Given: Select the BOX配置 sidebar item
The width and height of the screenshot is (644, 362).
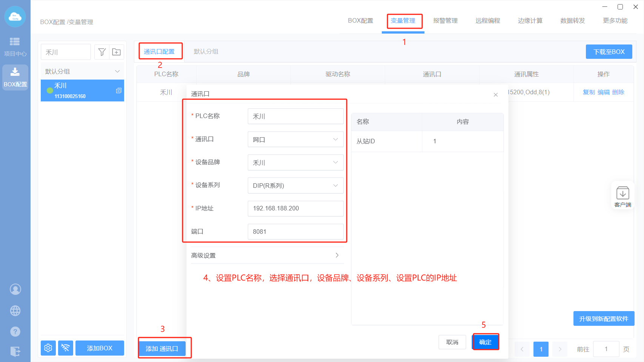Looking at the screenshot, I should [15, 77].
